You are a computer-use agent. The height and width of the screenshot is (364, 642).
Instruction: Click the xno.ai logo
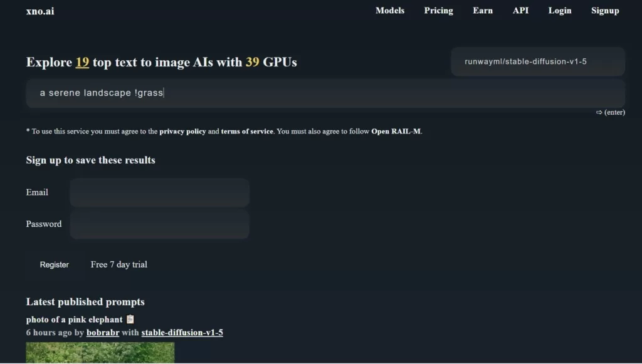[x=40, y=11]
